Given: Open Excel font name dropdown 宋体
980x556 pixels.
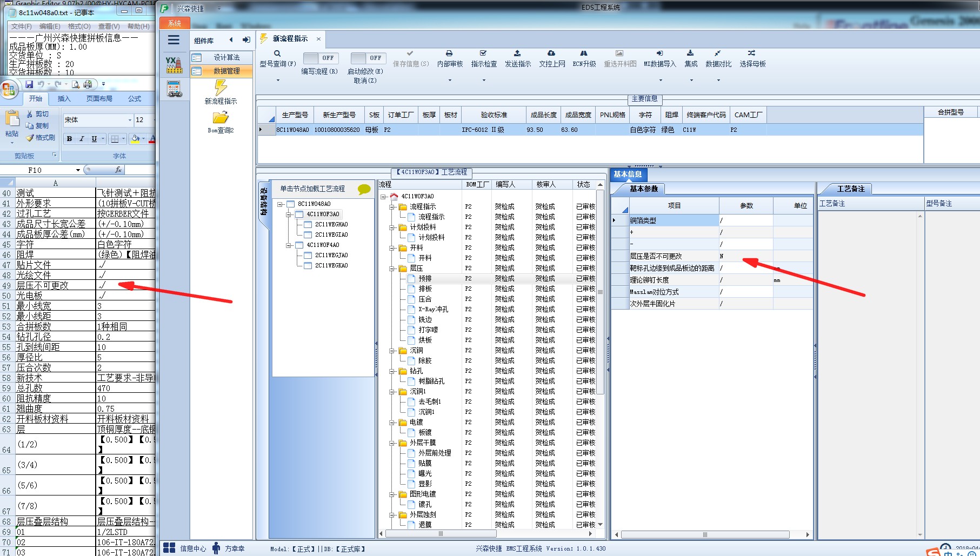Looking at the screenshot, I should tap(130, 120).
